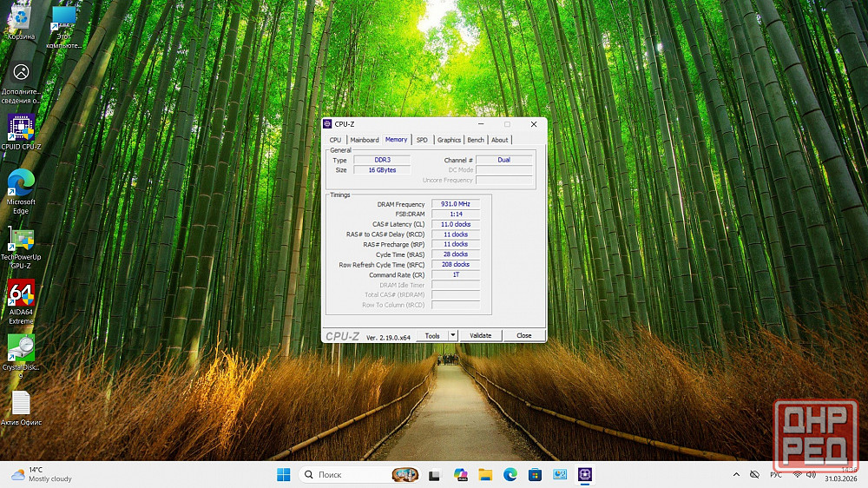Image resolution: width=868 pixels, height=488 pixels.
Task: Open the Recycle Bin on desktop
Action: (21, 19)
